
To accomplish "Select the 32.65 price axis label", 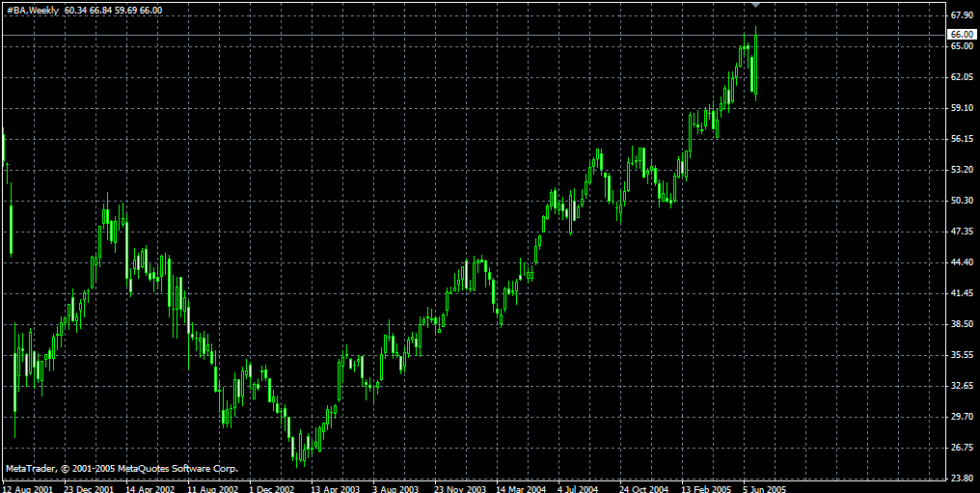I will 962,386.
